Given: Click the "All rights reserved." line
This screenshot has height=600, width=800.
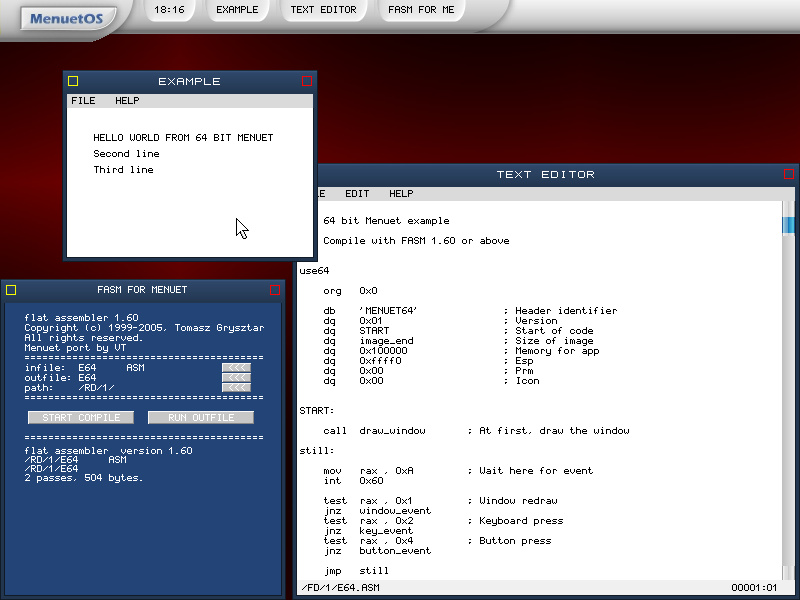Looking at the screenshot, I should 84,338.
